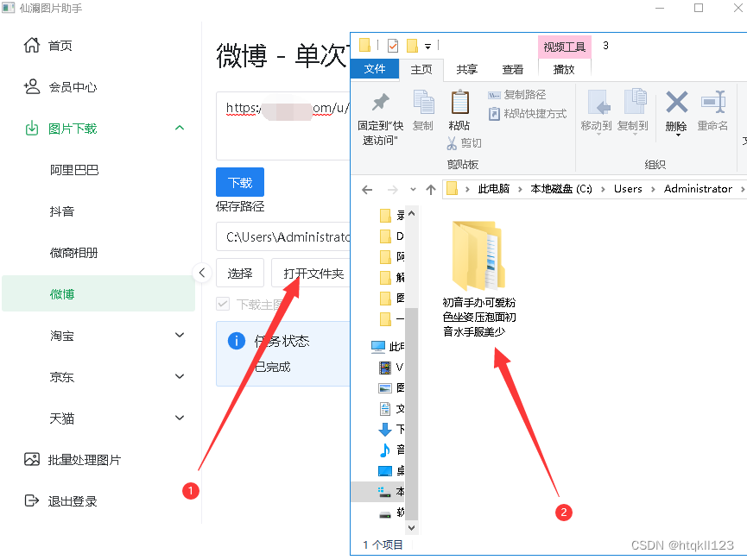Expand the 天猫 submenu
Image resolution: width=747 pixels, height=560 pixels.
[x=180, y=418]
